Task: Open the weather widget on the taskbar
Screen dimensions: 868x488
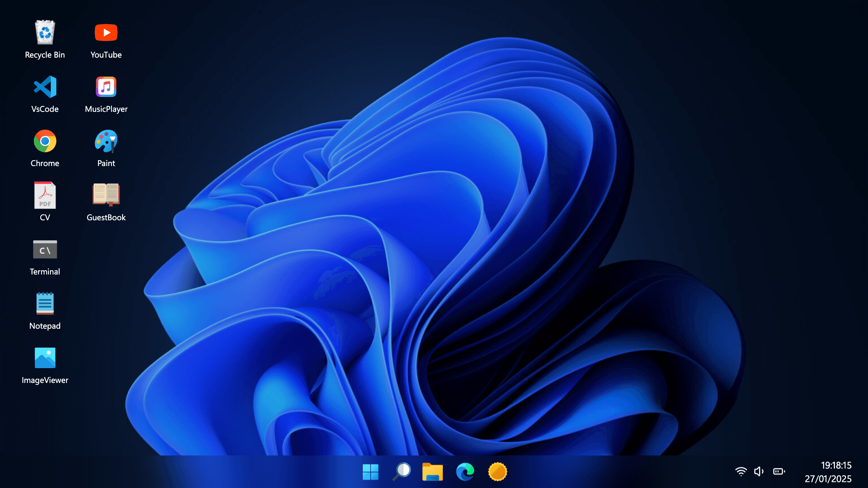Action: [x=498, y=471]
